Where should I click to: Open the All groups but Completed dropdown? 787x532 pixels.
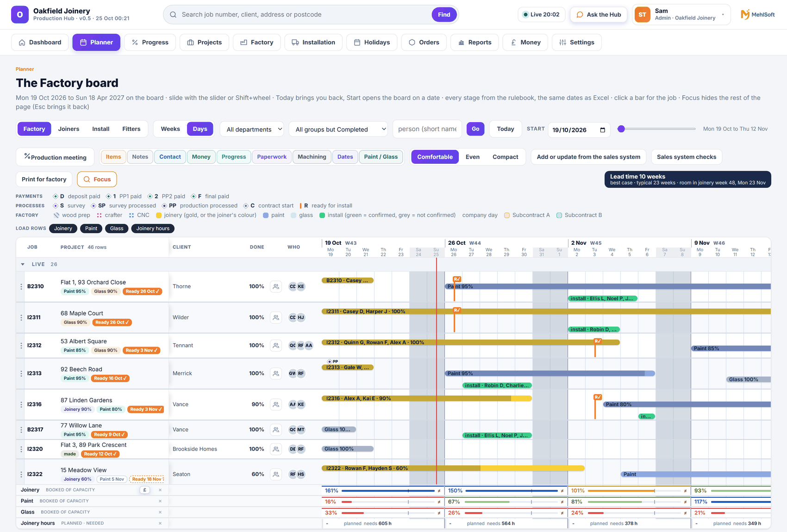point(338,130)
